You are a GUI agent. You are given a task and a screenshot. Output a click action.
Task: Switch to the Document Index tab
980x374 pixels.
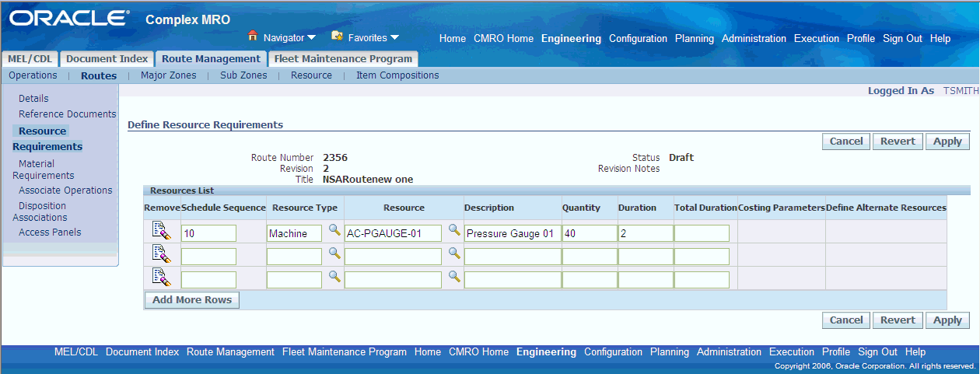[107, 59]
